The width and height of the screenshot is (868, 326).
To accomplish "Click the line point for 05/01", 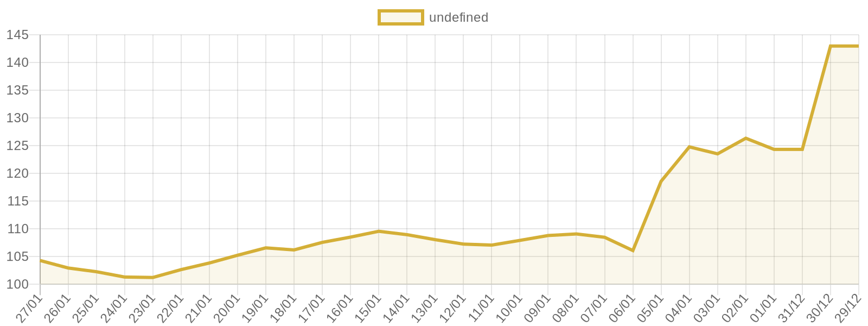I will [661, 181].
